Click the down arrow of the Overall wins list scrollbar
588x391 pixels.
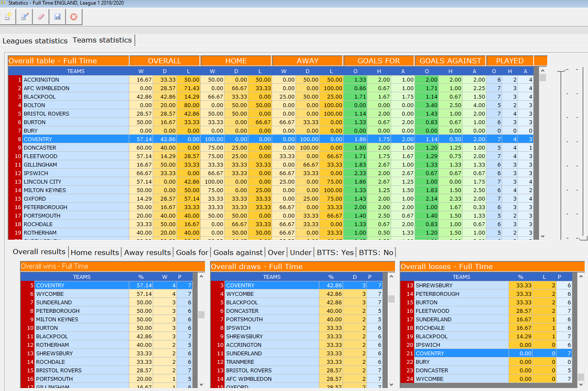coord(202,384)
